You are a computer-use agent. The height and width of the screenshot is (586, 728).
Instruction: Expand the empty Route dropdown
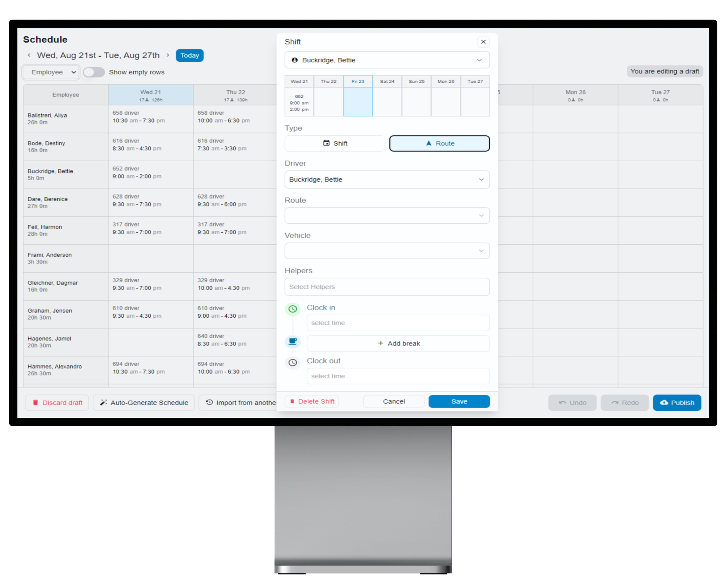click(x=387, y=216)
